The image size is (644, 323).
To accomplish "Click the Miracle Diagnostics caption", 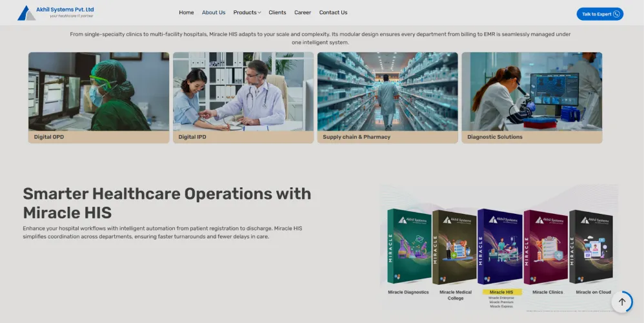I will tap(408, 292).
